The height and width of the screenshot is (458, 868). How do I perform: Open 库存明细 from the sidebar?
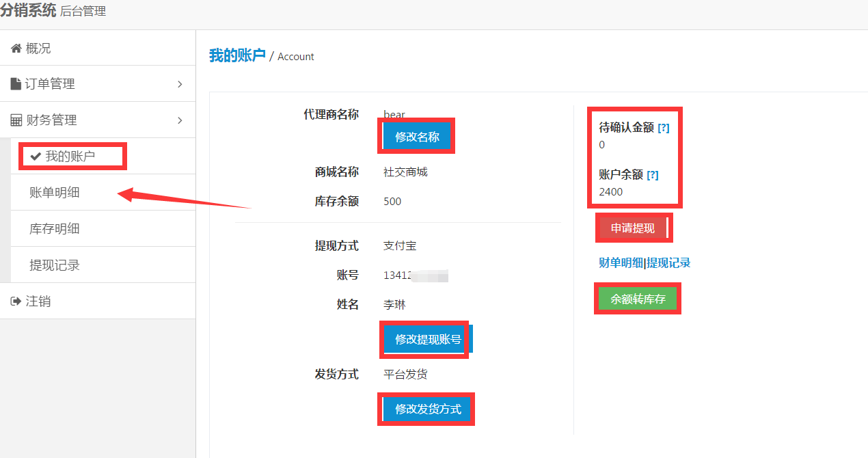click(55, 229)
